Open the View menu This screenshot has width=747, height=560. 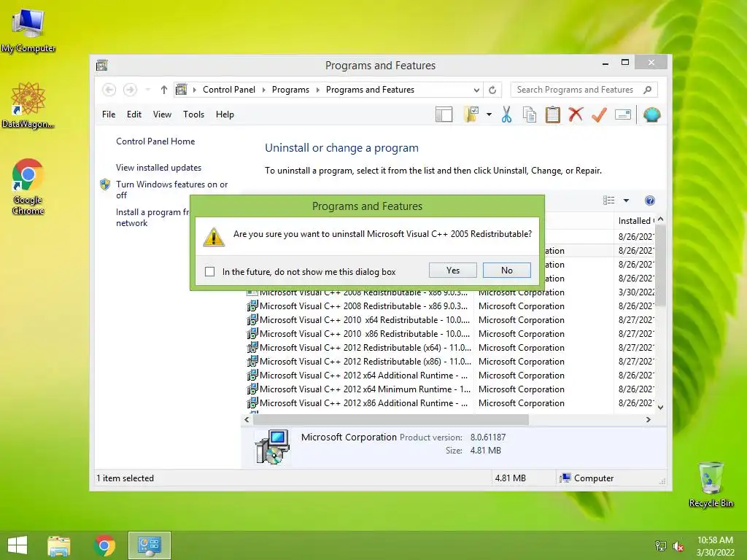coord(162,114)
